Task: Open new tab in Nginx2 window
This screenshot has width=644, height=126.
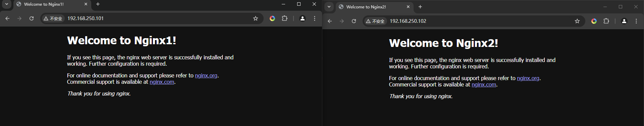Action: 420,7
